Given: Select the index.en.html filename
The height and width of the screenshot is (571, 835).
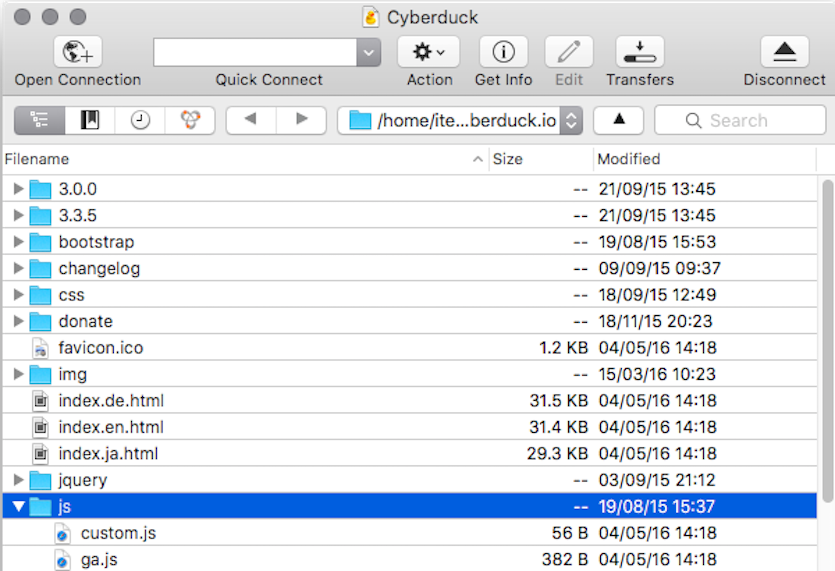Looking at the screenshot, I should 111,427.
